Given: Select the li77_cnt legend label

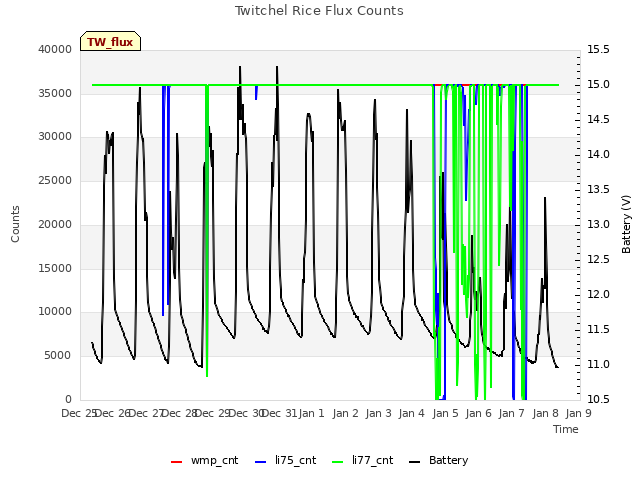Looking at the screenshot, I should click(x=373, y=460).
